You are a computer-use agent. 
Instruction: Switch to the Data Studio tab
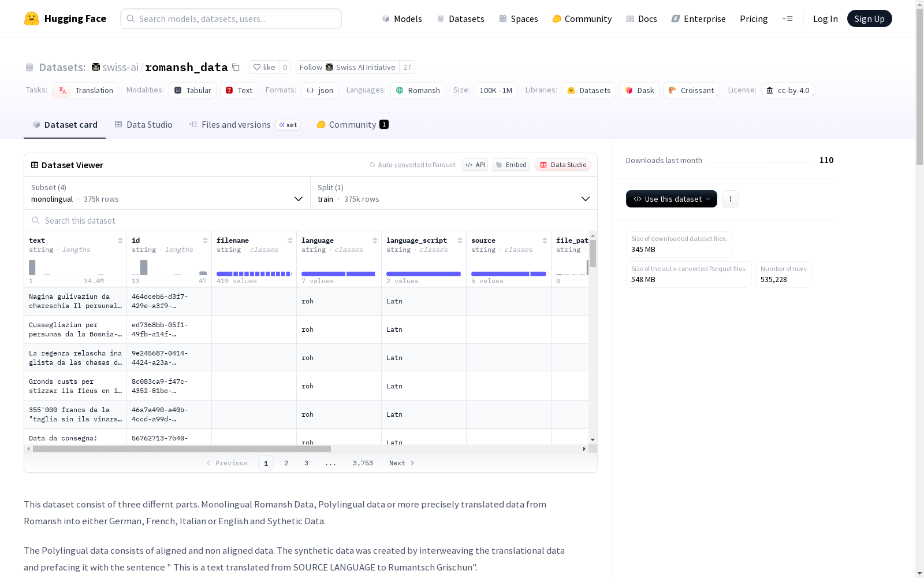[144, 125]
